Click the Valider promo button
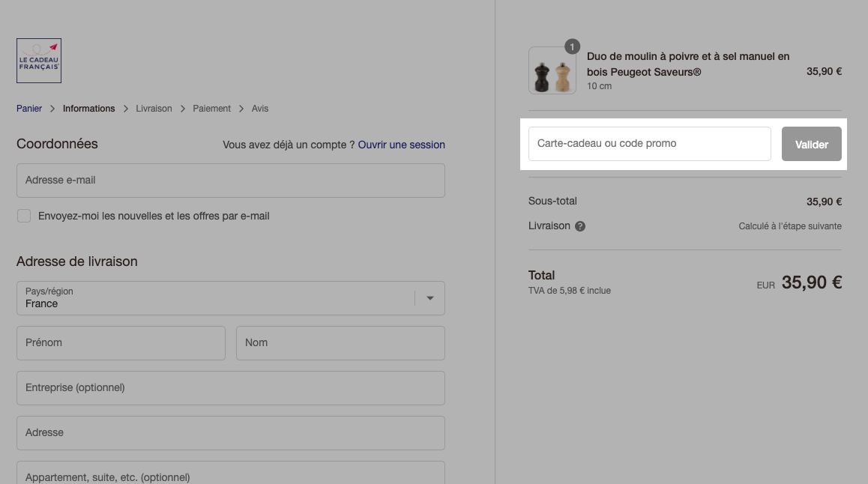Image resolution: width=868 pixels, height=484 pixels. pyautogui.click(x=812, y=144)
